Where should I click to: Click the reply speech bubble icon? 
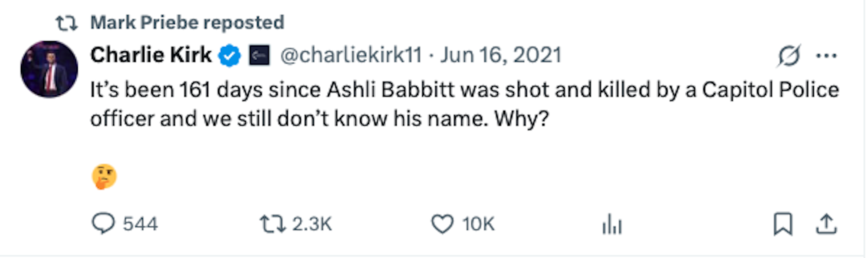pos(103,224)
